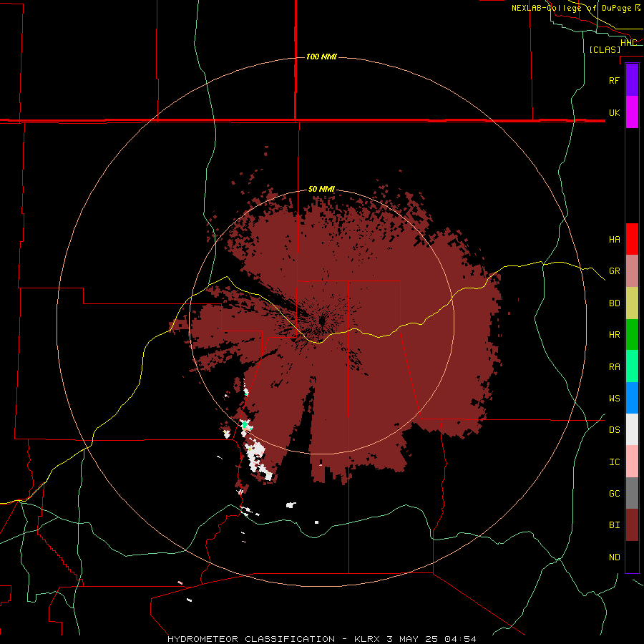Click the GC legend label

[x=614, y=494]
